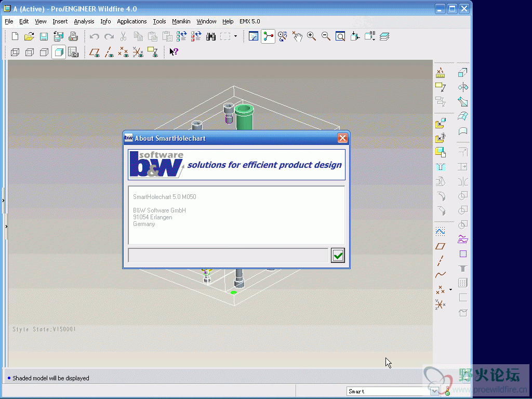Click the Regenerate model icon

pyautogui.click(x=181, y=36)
